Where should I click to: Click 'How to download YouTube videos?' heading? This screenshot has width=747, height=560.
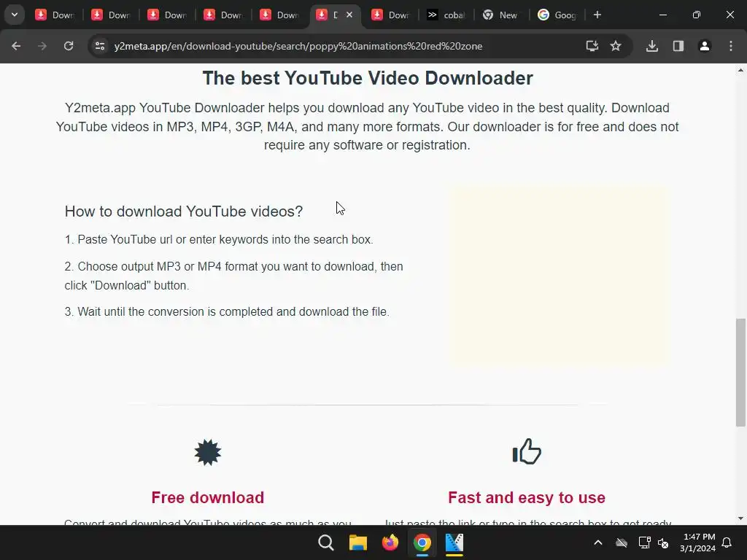pyautogui.click(x=183, y=211)
